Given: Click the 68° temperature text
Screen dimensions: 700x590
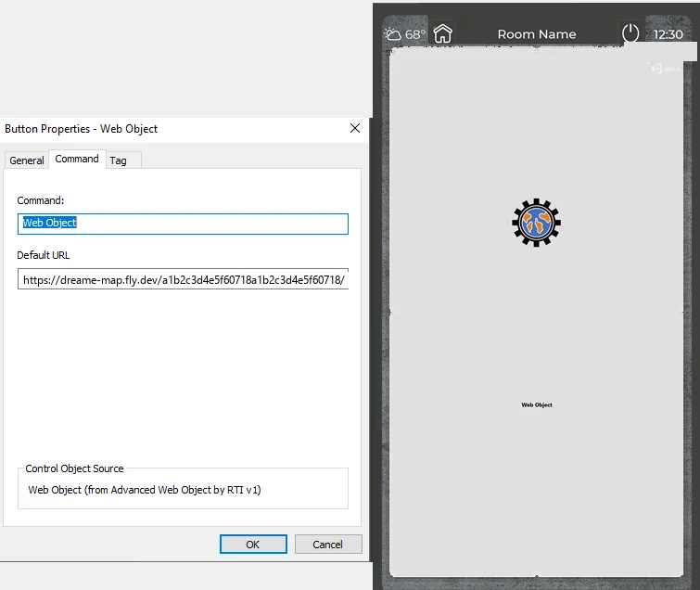Looking at the screenshot, I should tap(415, 34).
